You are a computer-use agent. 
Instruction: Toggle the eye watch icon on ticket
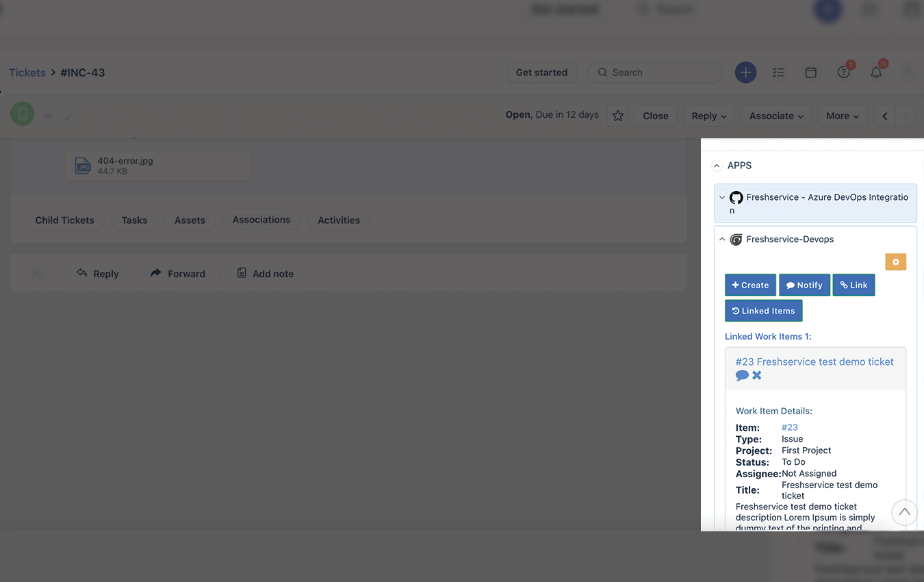pyautogui.click(x=49, y=116)
